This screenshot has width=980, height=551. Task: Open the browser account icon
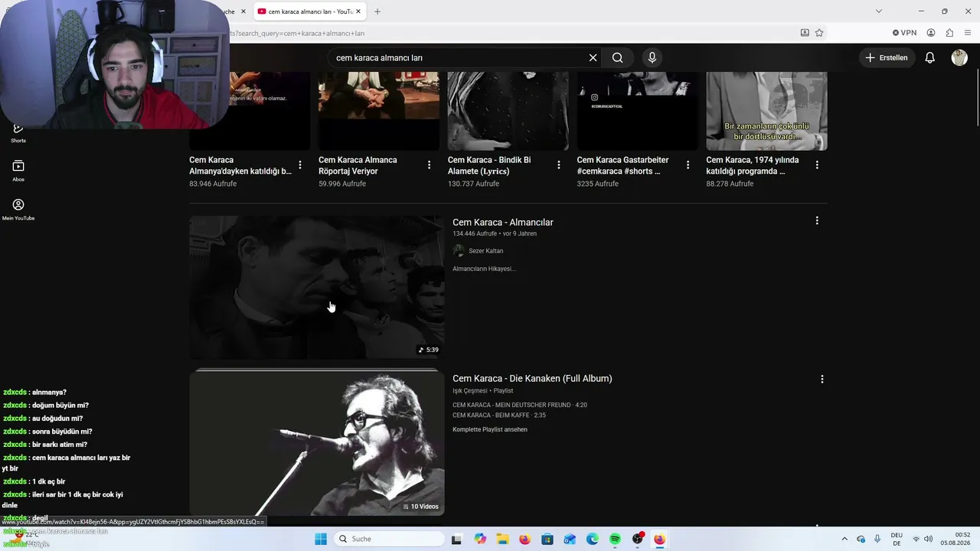[931, 33]
